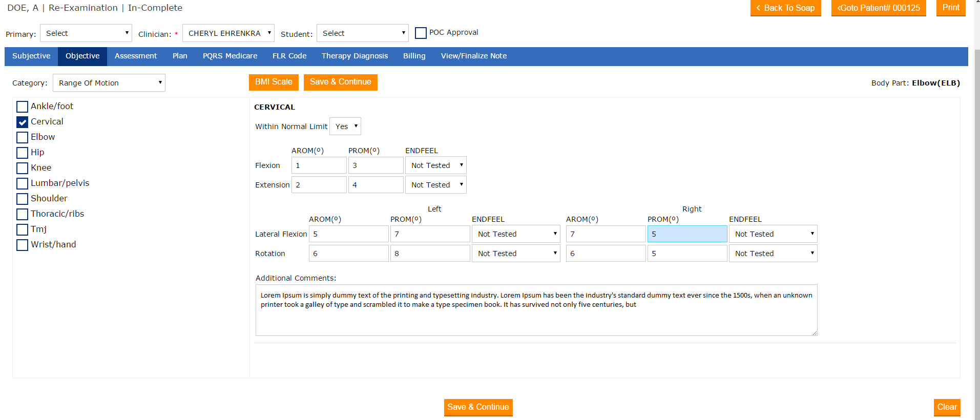This screenshot has width=980, height=420.
Task: Expand the Within Normal Limit dropdown
Action: coord(345,127)
